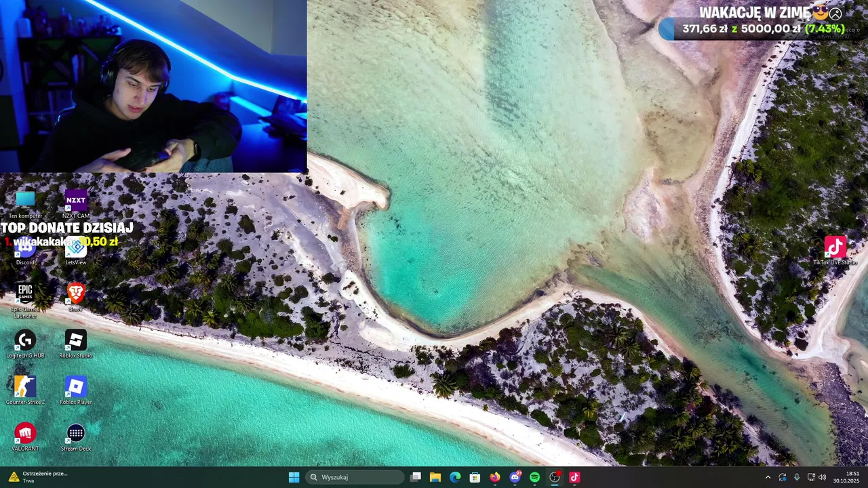Select the LetsView desktop shortcut

point(76,251)
